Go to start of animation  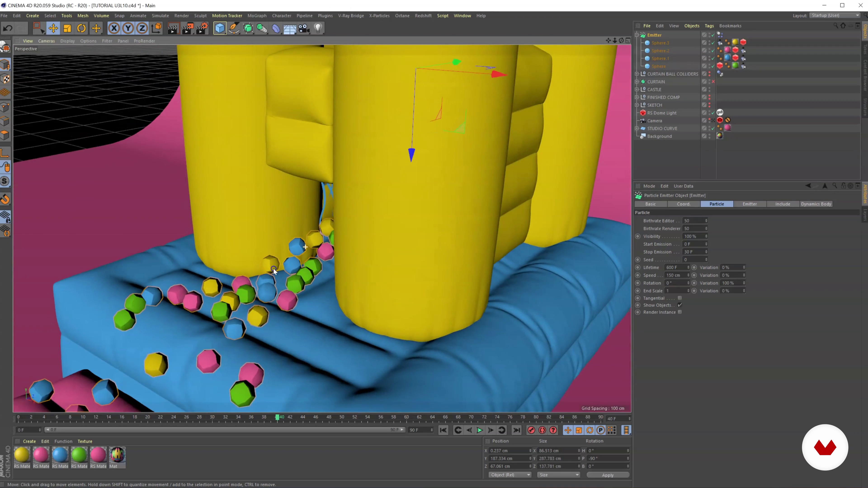[x=443, y=430]
